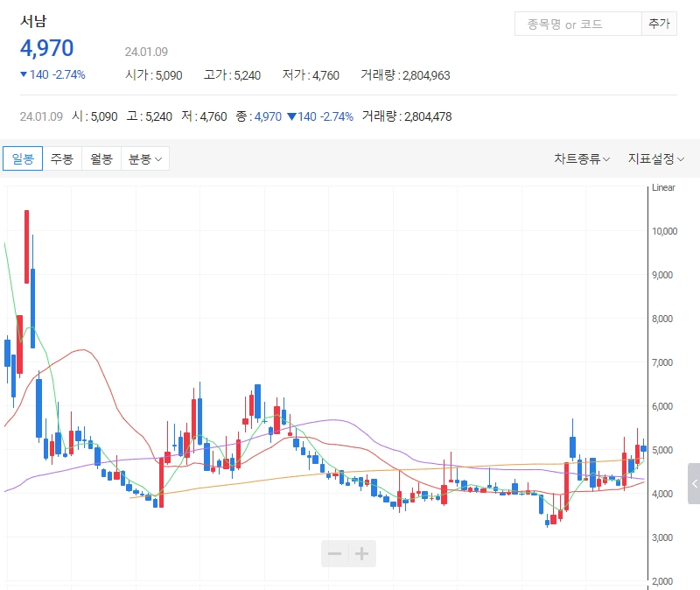
Task: Zoom out the chart with minus button
Action: click(x=335, y=554)
